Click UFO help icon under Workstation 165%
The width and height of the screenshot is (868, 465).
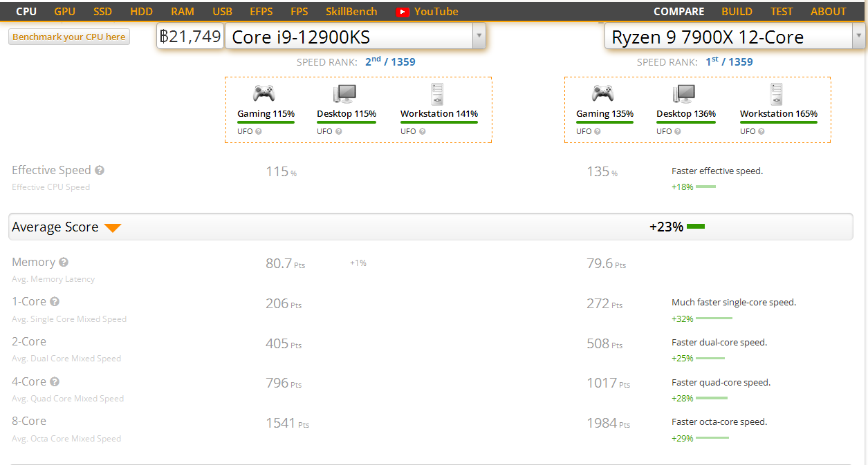point(761,131)
